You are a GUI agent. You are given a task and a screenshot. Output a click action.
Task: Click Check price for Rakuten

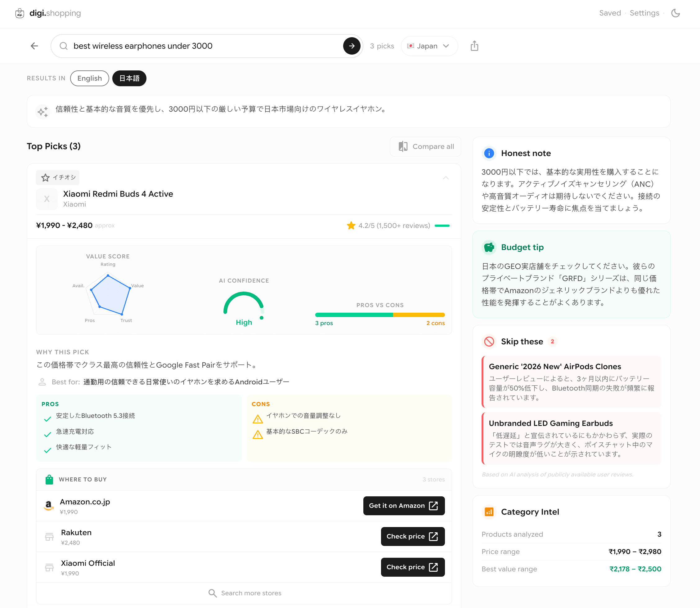click(x=412, y=536)
